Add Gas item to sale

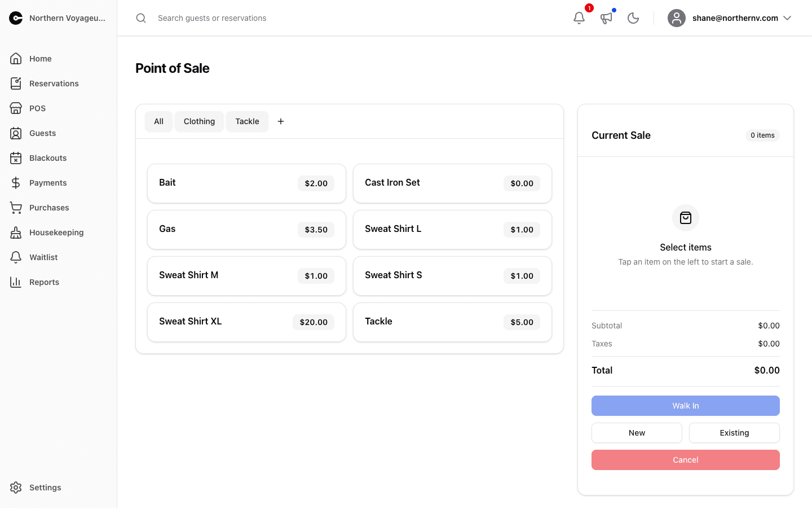point(246,230)
